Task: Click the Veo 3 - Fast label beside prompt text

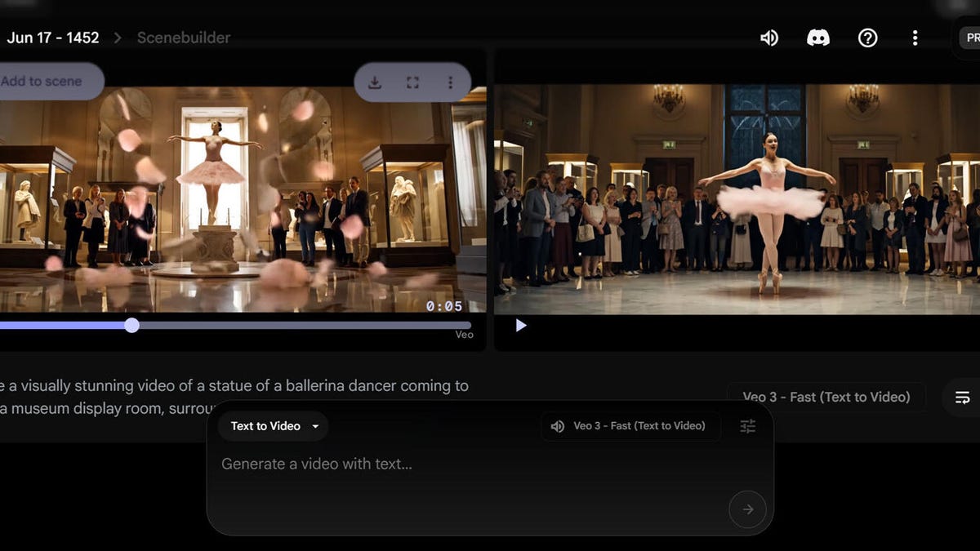Action: (826, 398)
